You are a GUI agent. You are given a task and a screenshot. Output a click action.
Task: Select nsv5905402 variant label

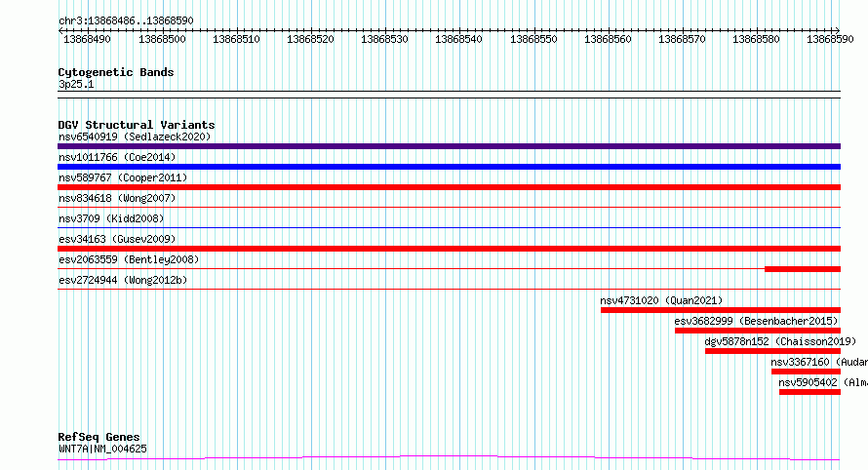[x=808, y=382]
